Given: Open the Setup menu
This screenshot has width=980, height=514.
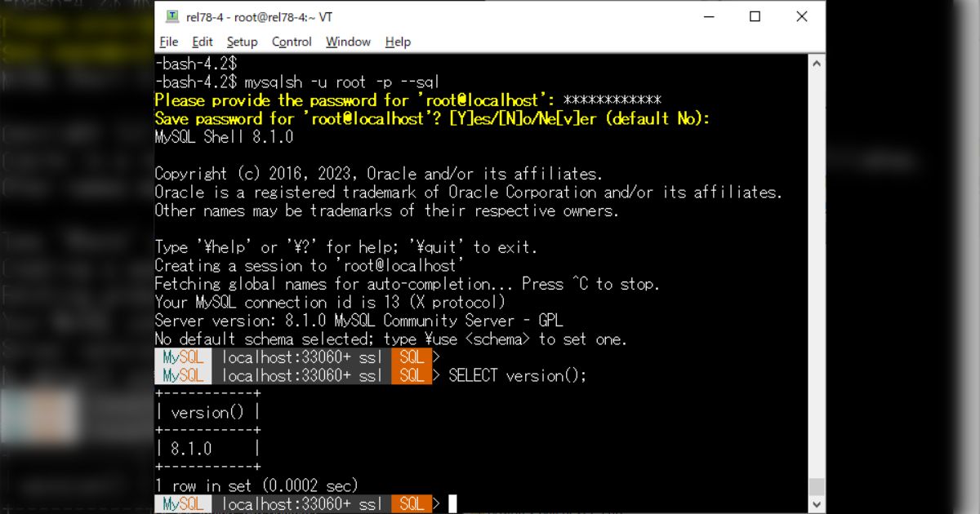Looking at the screenshot, I should [x=242, y=42].
